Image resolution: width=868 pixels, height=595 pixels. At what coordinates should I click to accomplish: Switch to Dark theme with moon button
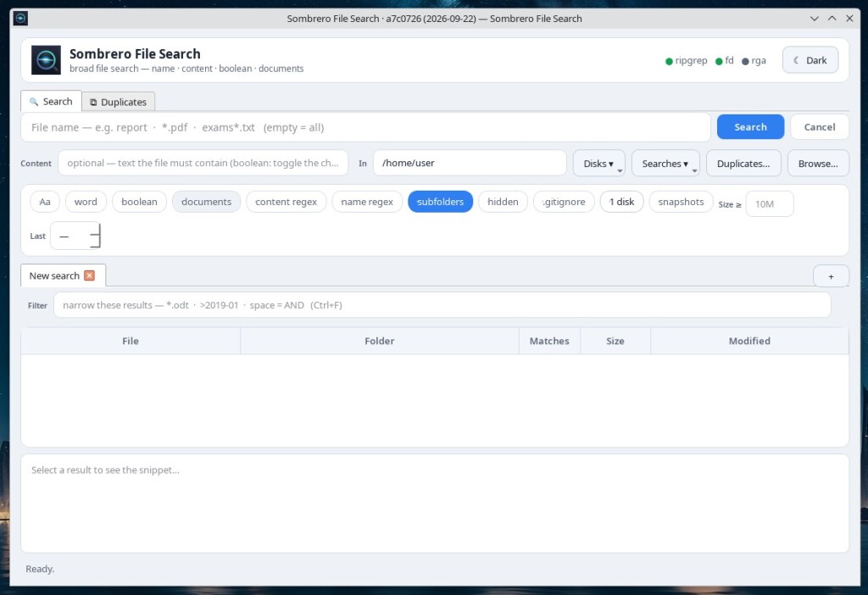point(810,60)
